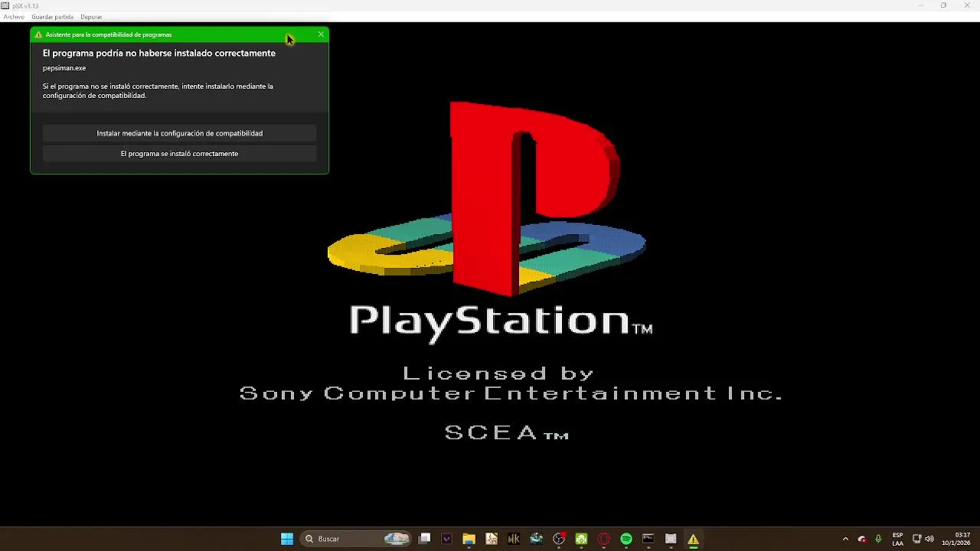Viewport: 980px width, 551px height.
Task: Click the green microphone tray icon
Action: (878, 539)
